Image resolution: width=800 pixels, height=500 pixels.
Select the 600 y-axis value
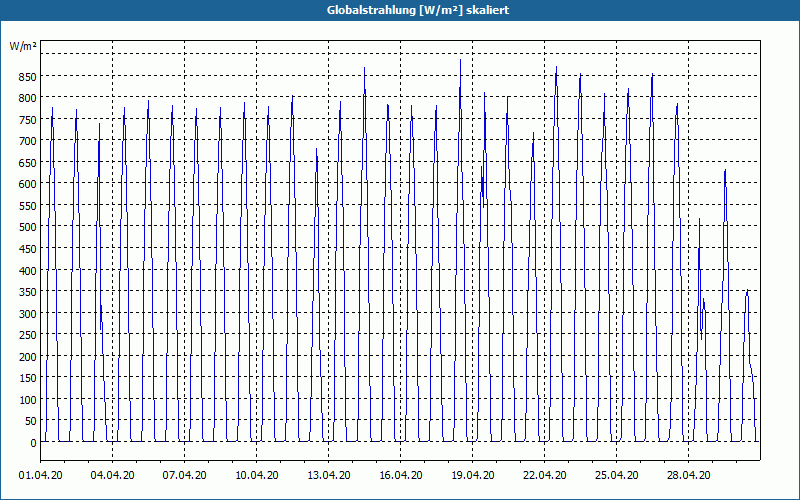click(x=28, y=185)
